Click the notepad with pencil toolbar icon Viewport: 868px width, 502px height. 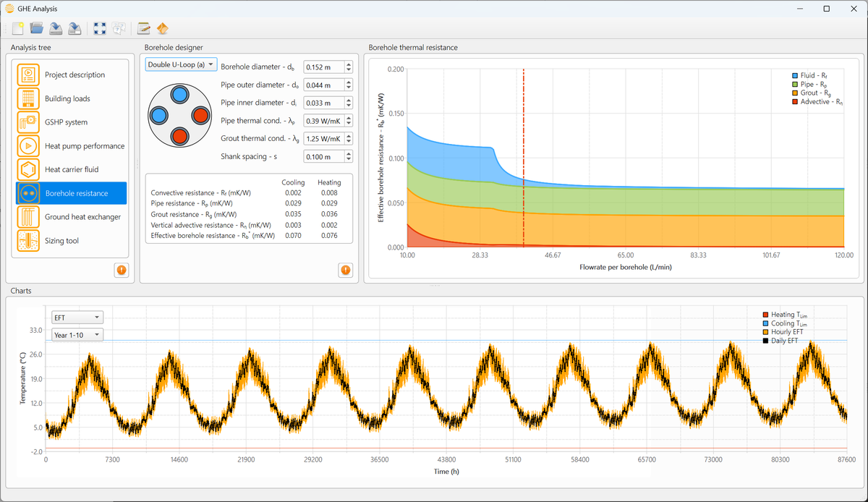(143, 29)
